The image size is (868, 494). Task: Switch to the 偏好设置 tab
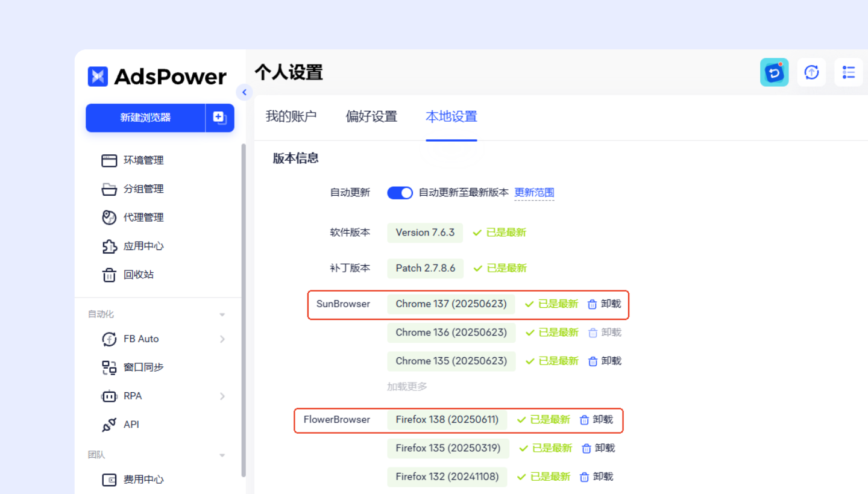371,116
